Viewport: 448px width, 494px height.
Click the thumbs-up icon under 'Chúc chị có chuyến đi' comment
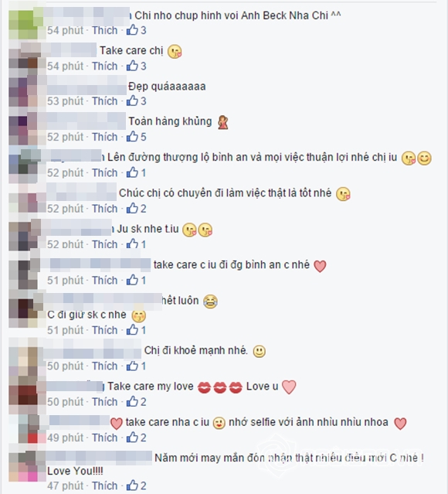click(132, 208)
